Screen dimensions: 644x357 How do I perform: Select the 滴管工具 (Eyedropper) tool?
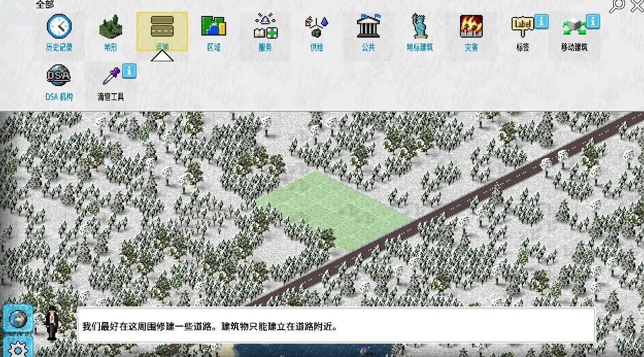(110, 77)
